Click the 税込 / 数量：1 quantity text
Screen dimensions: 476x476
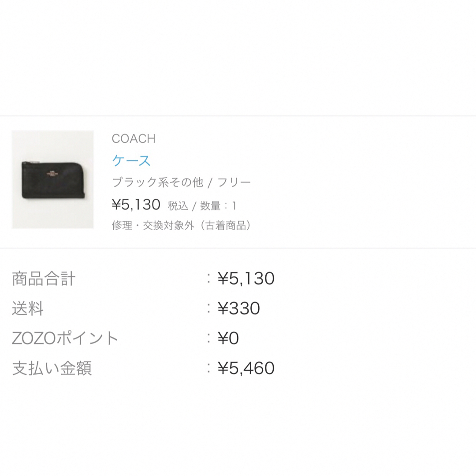(x=202, y=206)
